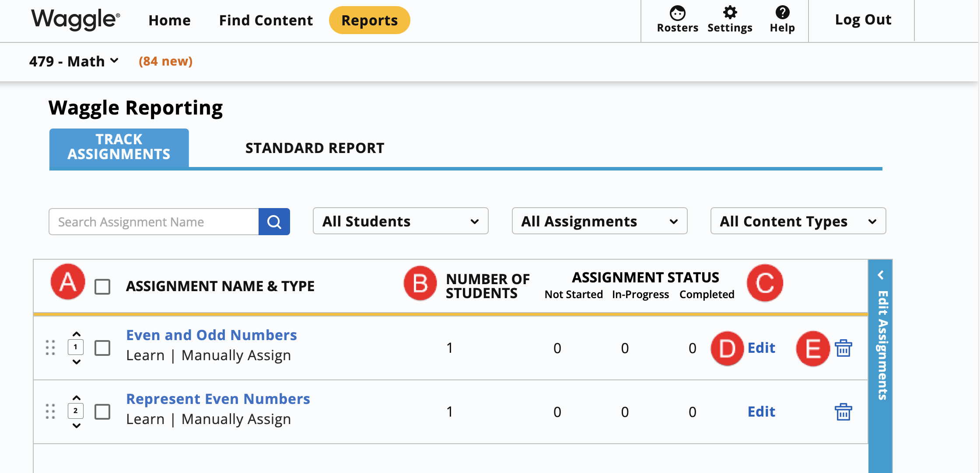This screenshot has height=473, width=980.
Task: Click the In-Progress column label
Action: coord(640,295)
